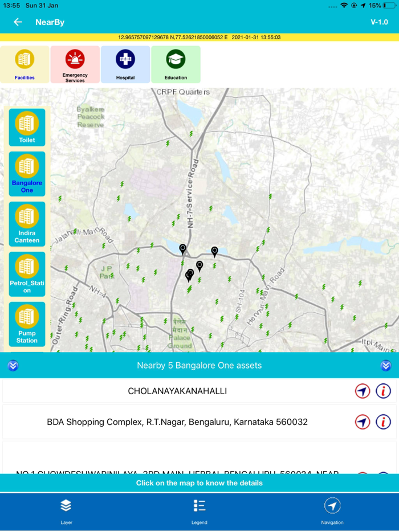
Task: Select the Facilities category
Action: [x=25, y=64]
